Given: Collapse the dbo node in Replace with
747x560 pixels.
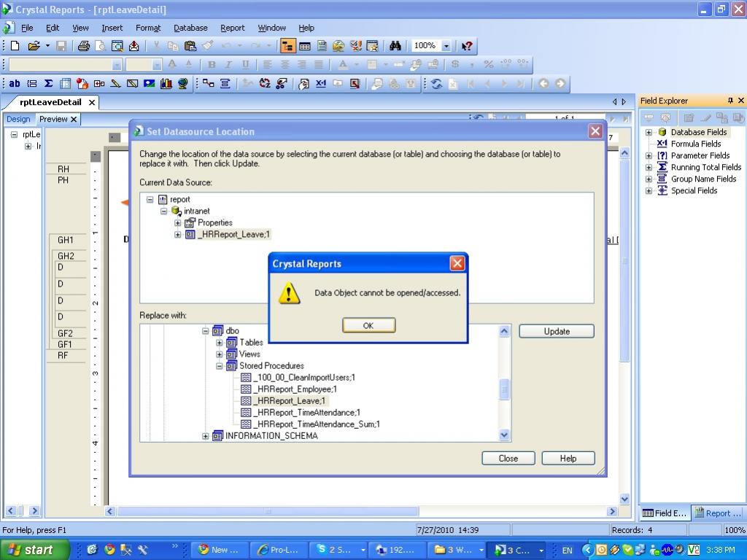Looking at the screenshot, I should click(x=205, y=330).
